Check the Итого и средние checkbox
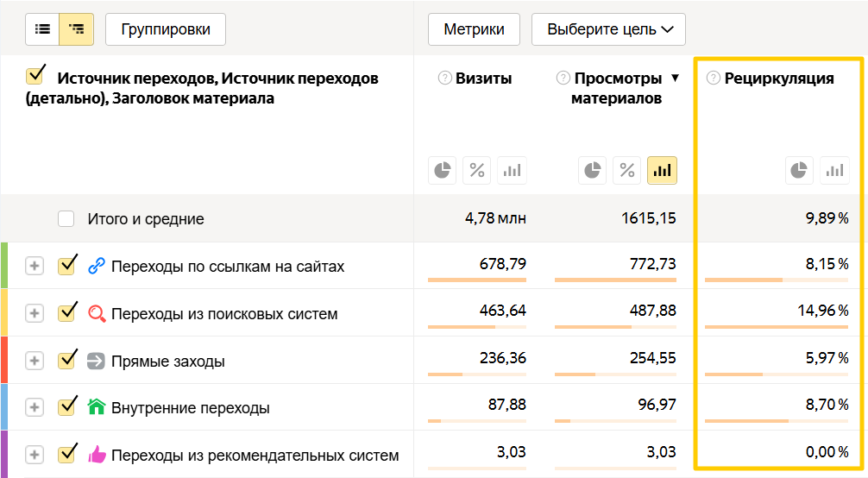Screen dimensions: 868x478 pyautogui.click(x=66, y=219)
